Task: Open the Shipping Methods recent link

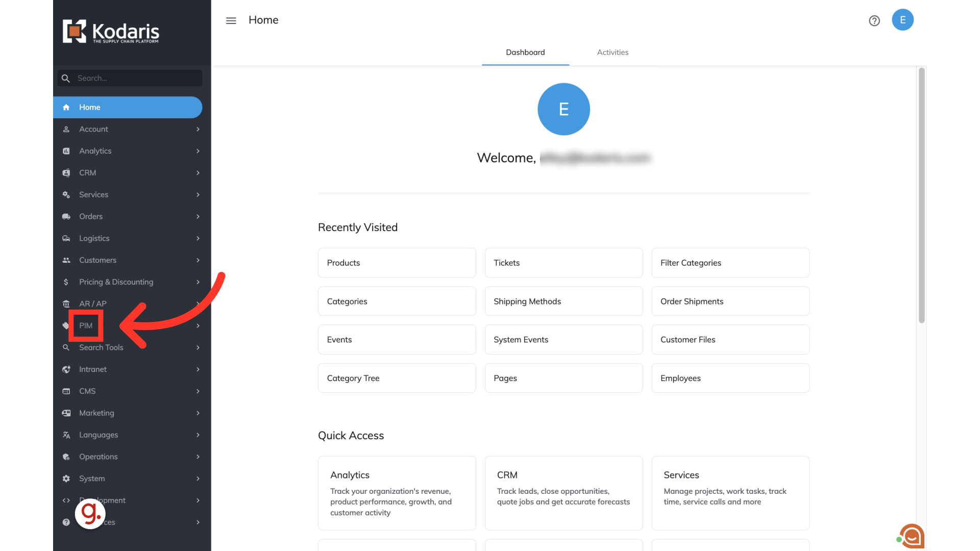Action: [563, 302]
